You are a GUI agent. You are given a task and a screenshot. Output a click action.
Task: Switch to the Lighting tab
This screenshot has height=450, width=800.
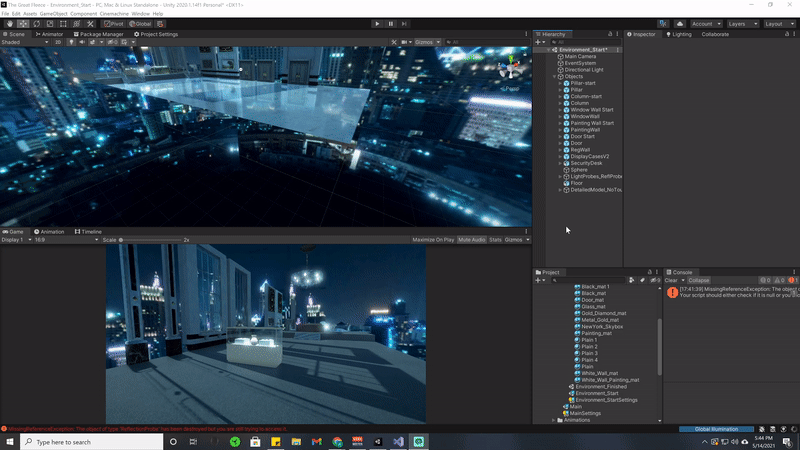678,34
